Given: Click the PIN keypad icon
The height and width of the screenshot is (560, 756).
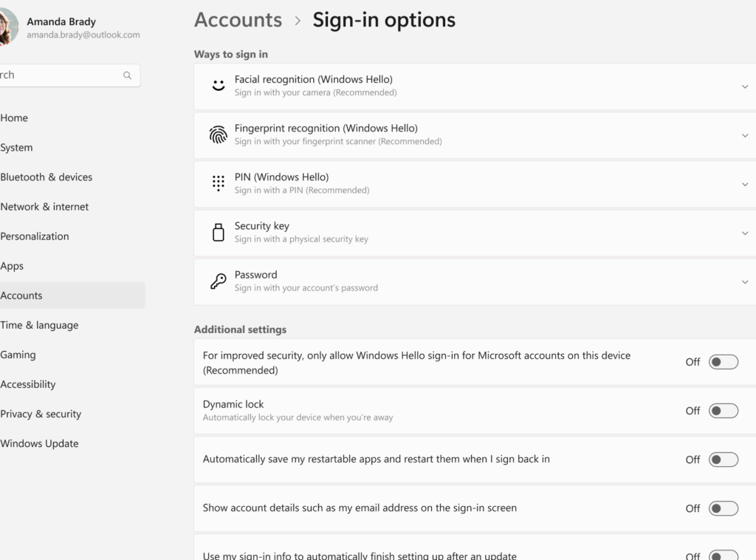Looking at the screenshot, I should [218, 183].
